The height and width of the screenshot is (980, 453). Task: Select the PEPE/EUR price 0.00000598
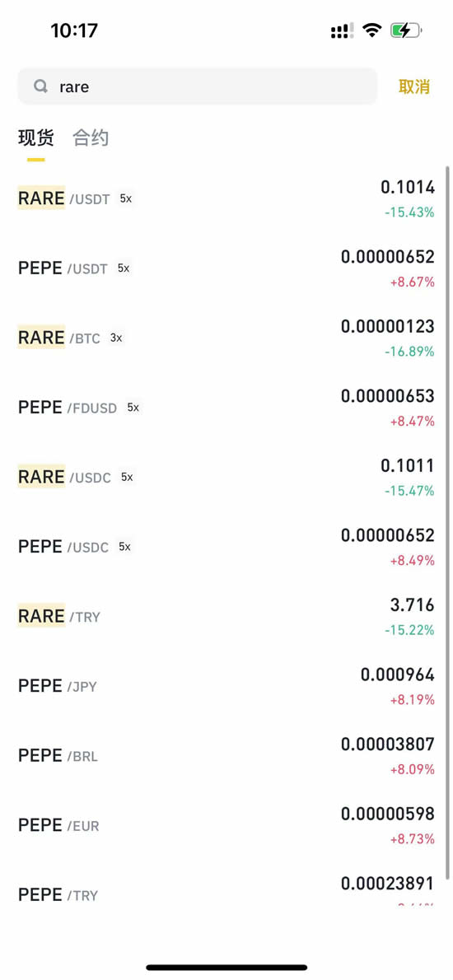click(387, 814)
